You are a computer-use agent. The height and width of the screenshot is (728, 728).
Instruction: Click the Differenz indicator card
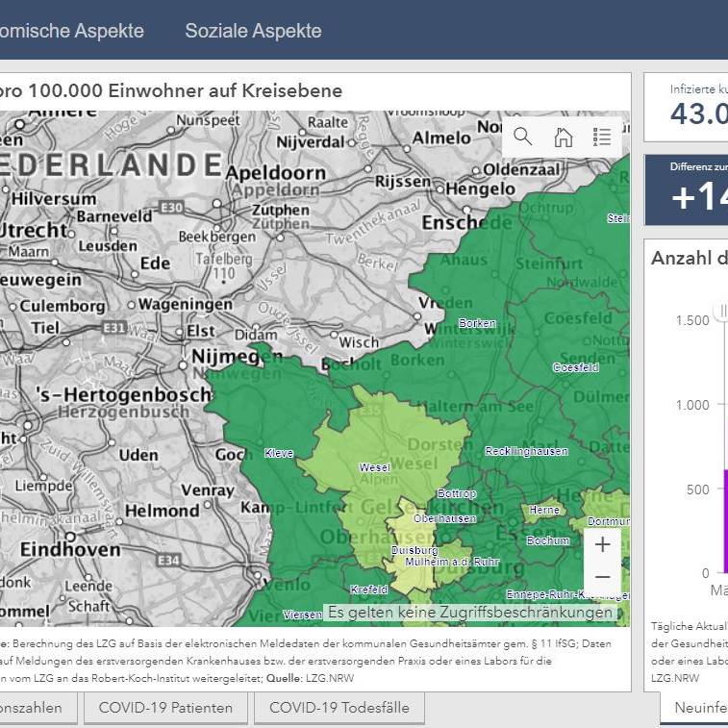click(x=686, y=190)
